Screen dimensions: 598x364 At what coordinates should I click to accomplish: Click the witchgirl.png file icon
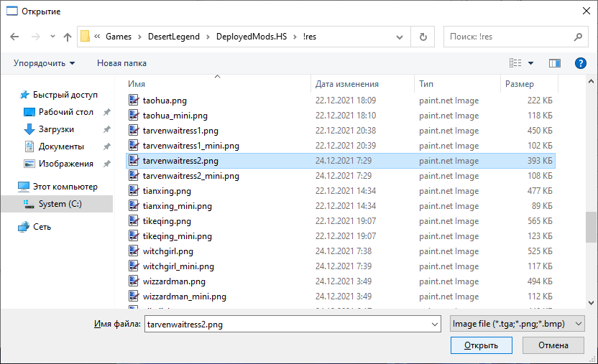[134, 251]
